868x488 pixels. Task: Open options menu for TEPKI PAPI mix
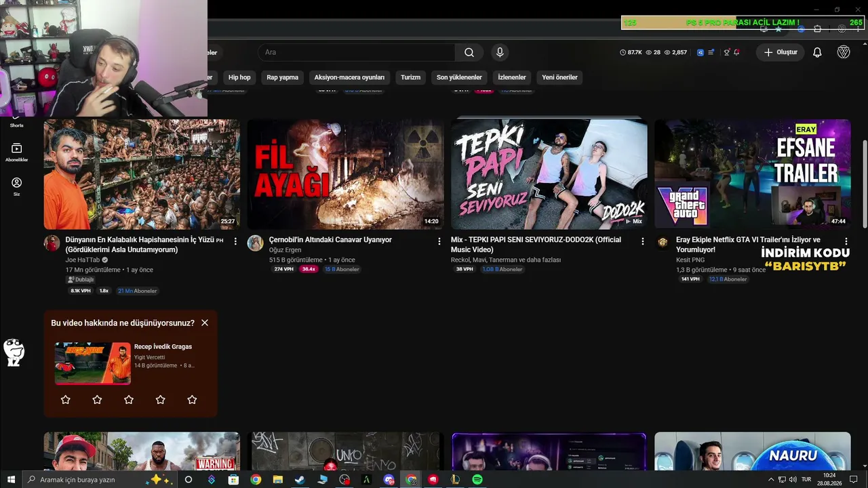(x=643, y=241)
